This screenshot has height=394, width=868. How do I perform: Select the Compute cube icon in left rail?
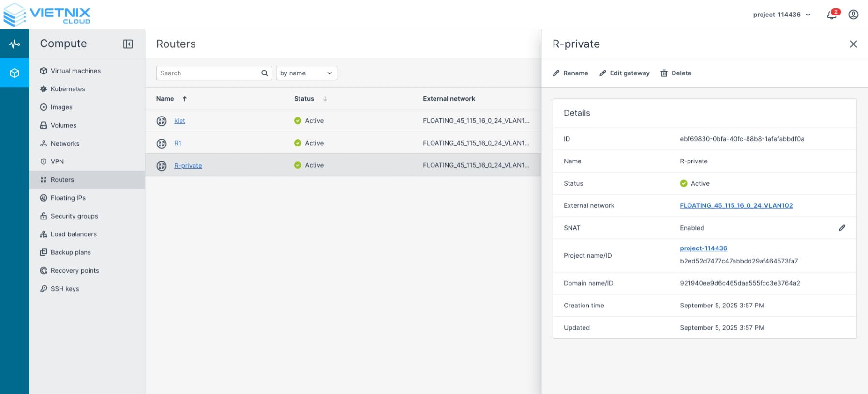point(15,73)
